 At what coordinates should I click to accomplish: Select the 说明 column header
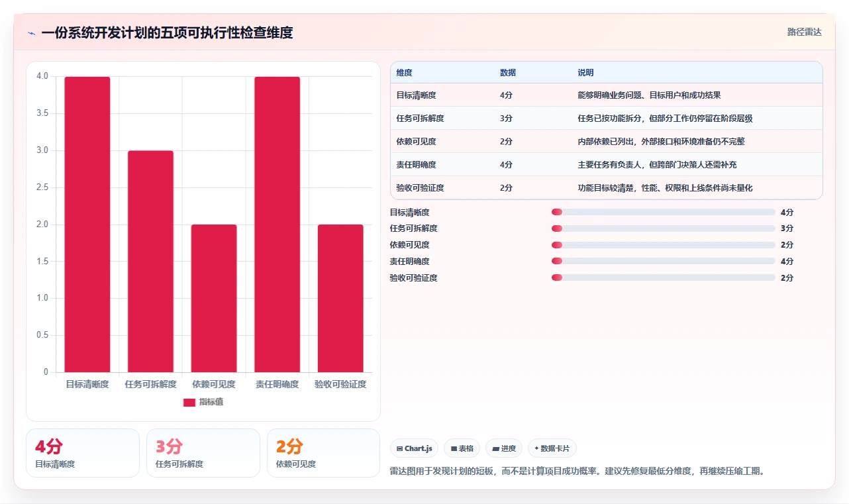[x=585, y=73]
